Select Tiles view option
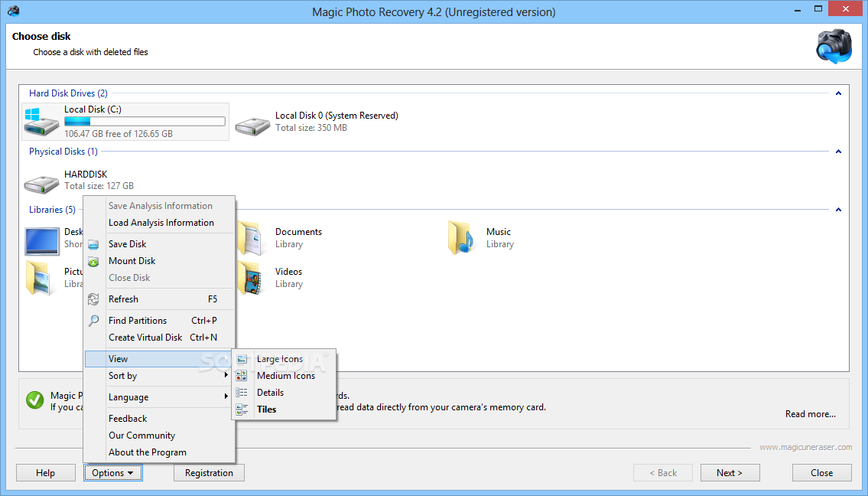 click(x=284, y=410)
